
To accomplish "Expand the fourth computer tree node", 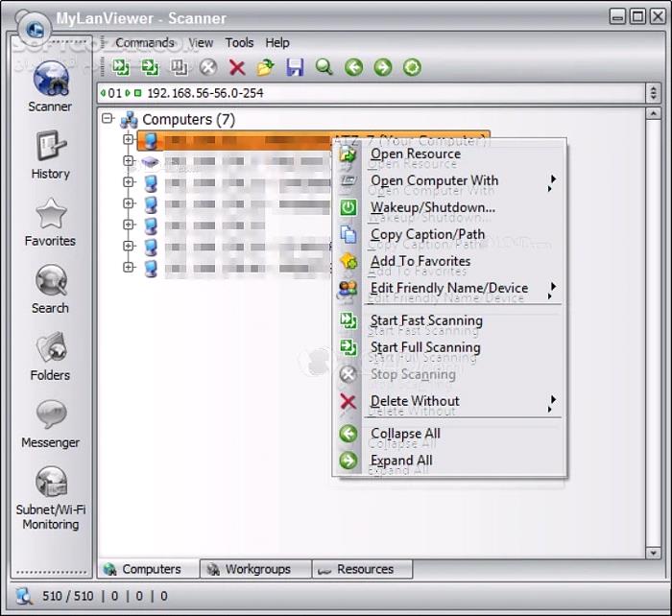I will pyautogui.click(x=128, y=203).
